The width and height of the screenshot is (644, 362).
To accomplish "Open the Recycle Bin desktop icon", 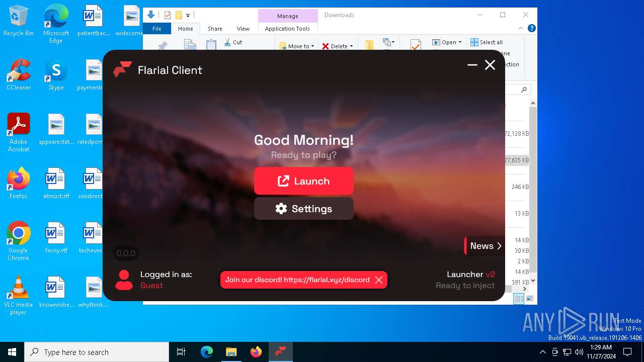I will [19, 21].
